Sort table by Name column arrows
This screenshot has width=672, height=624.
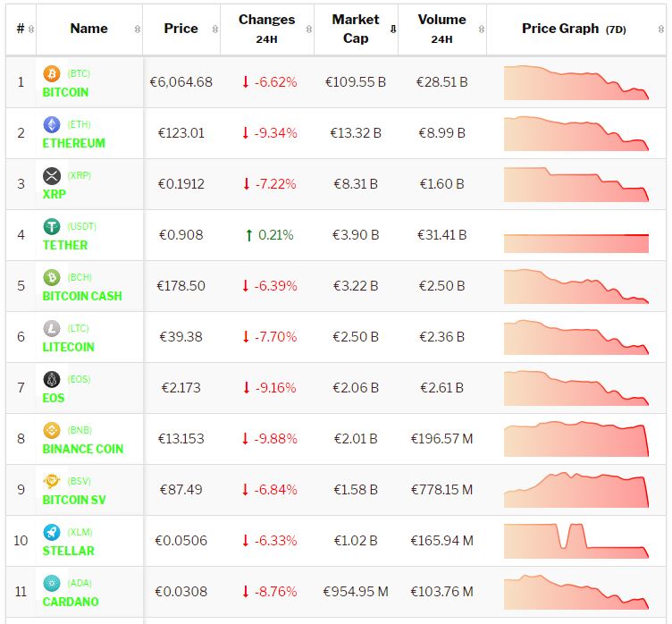tap(137, 29)
